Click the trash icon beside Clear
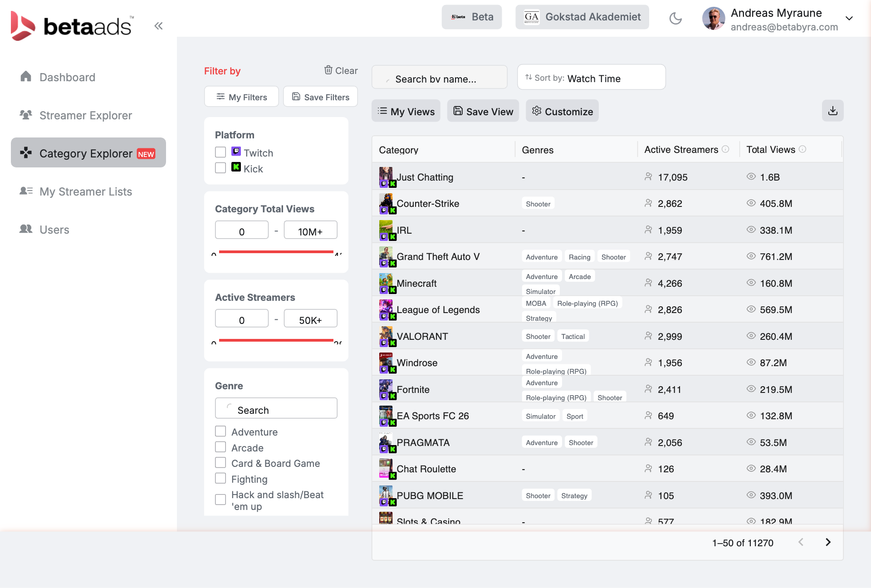Viewport: 871px width, 588px height. click(x=328, y=70)
